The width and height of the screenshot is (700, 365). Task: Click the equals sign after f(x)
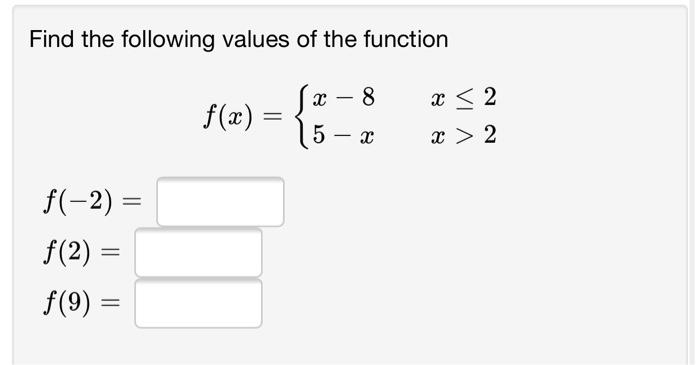pos(273,117)
